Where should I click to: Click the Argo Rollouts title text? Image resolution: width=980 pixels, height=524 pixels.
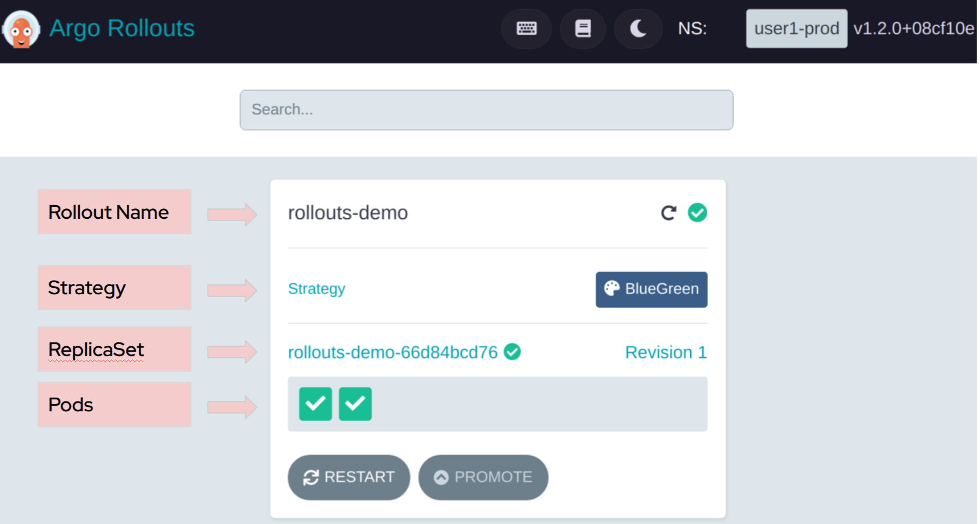pyautogui.click(x=122, y=28)
